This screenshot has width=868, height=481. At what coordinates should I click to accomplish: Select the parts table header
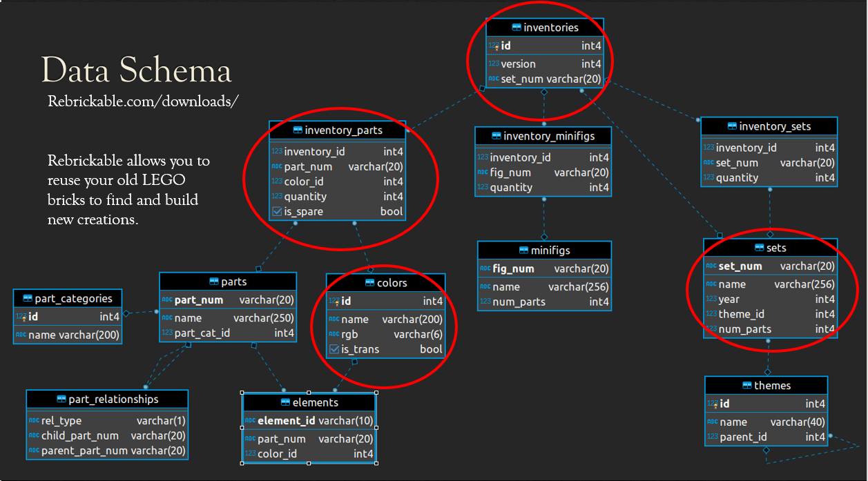point(228,282)
